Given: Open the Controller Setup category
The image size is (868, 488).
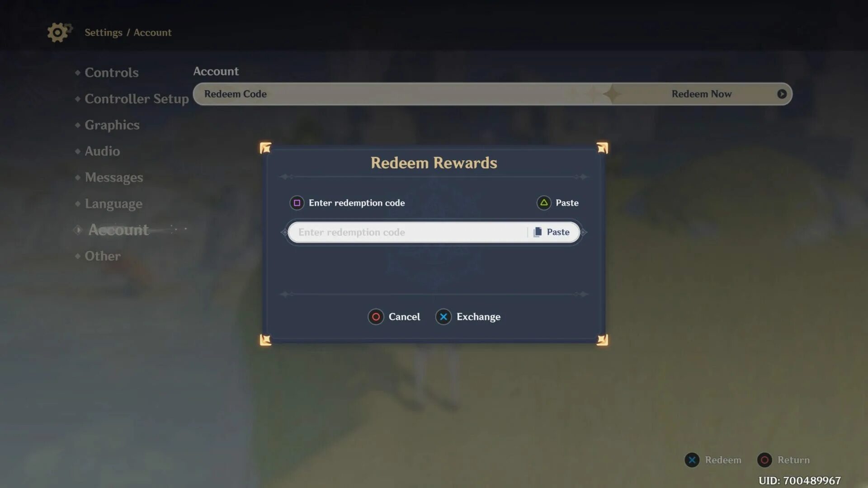Looking at the screenshot, I should point(137,99).
